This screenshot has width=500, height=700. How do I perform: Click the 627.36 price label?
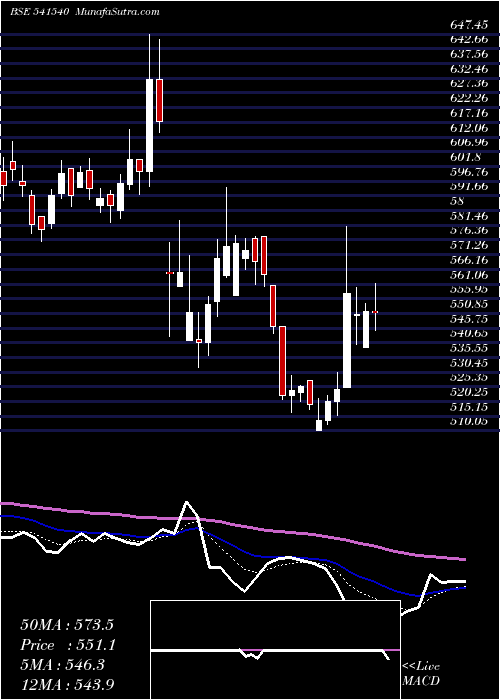click(x=469, y=83)
